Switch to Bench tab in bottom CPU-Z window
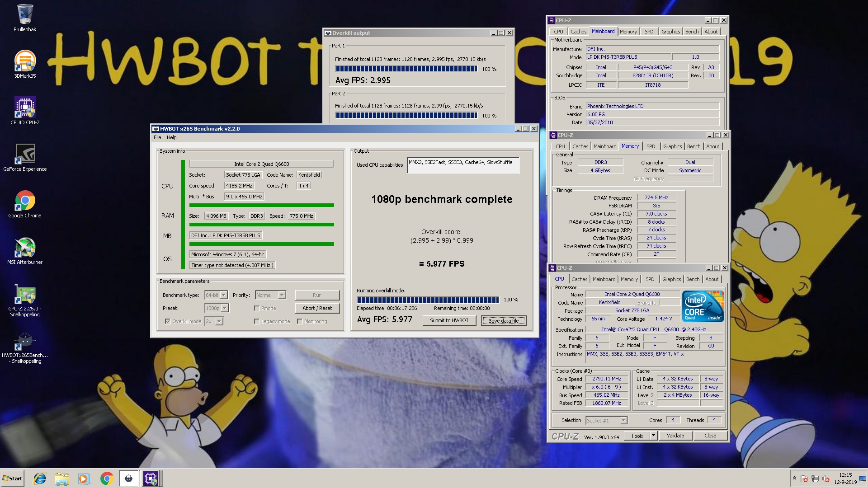This screenshot has height=488, width=868. pyautogui.click(x=693, y=279)
